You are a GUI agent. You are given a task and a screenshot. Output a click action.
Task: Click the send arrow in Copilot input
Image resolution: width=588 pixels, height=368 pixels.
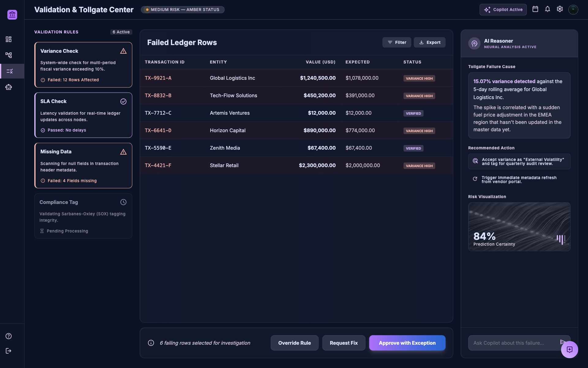pos(563,342)
